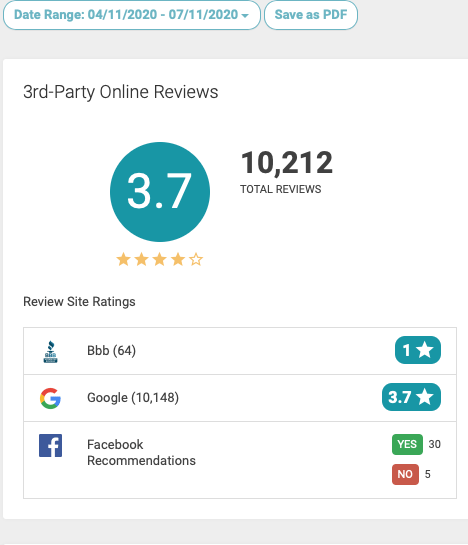
Task: Click the 10,212 total reviews count
Action: 287,162
